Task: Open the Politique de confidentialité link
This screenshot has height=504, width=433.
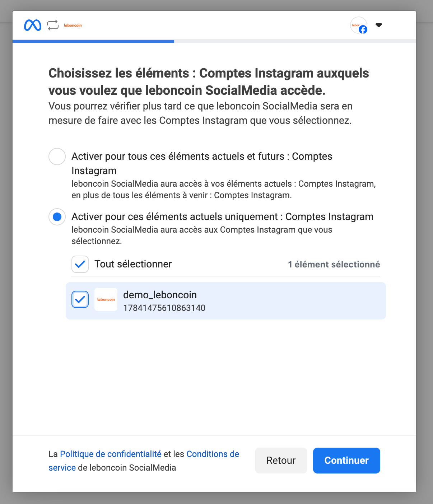Action: point(111,454)
